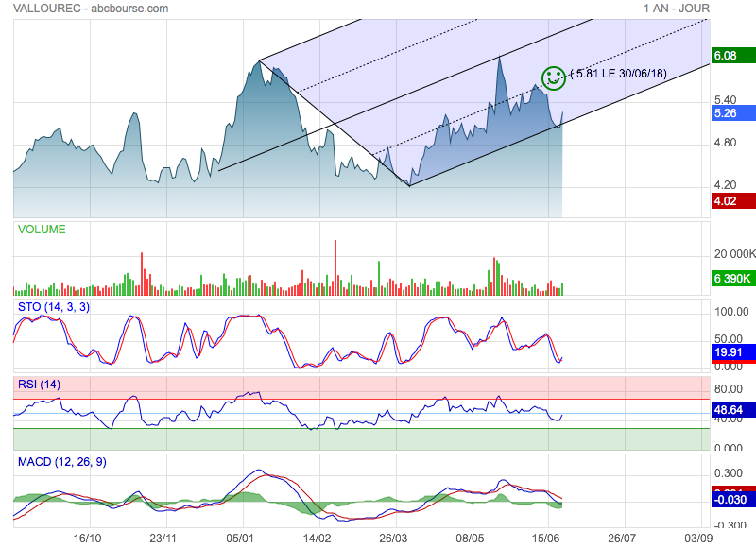756x548 pixels.
Task: Click the 4.20 price axis label
Action: pyautogui.click(x=725, y=185)
